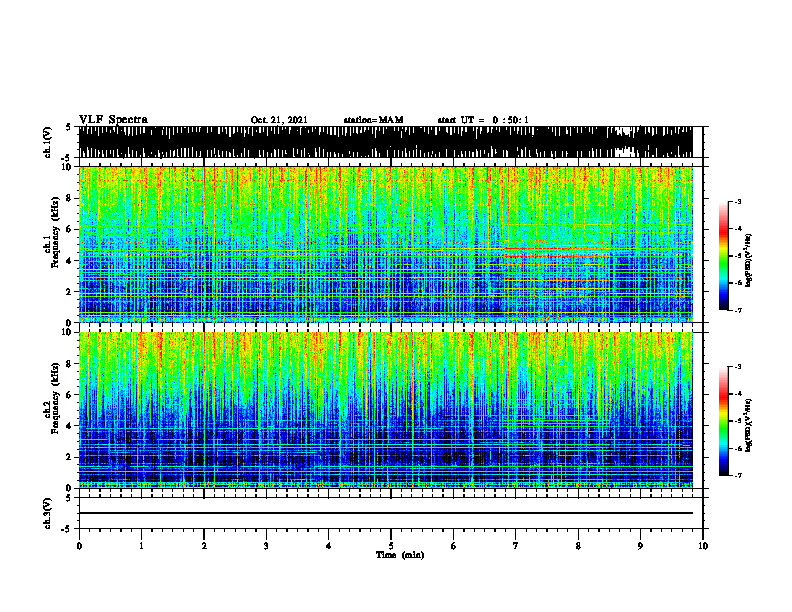
Task: Click the "0" tick on the Time axis
Action: point(79,546)
